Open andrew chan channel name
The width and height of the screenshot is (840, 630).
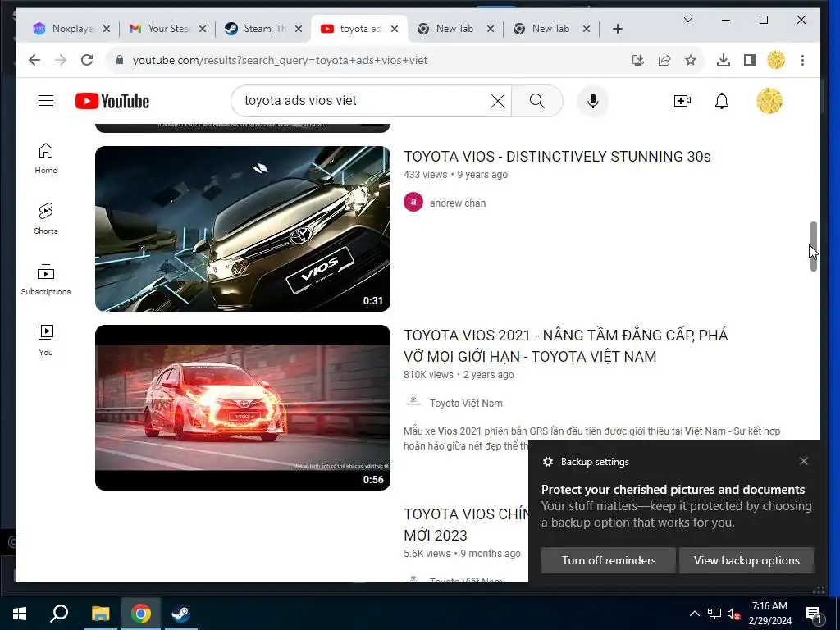click(x=458, y=203)
